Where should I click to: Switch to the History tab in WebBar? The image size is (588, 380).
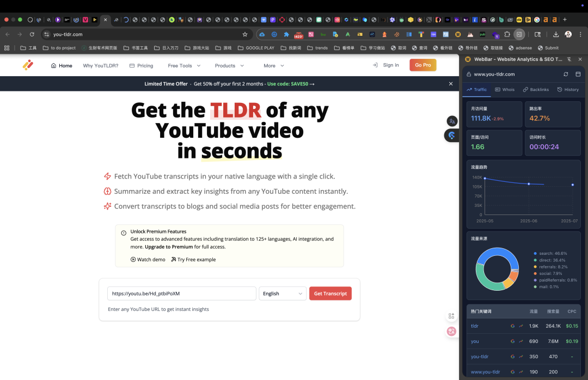pyautogui.click(x=568, y=90)
